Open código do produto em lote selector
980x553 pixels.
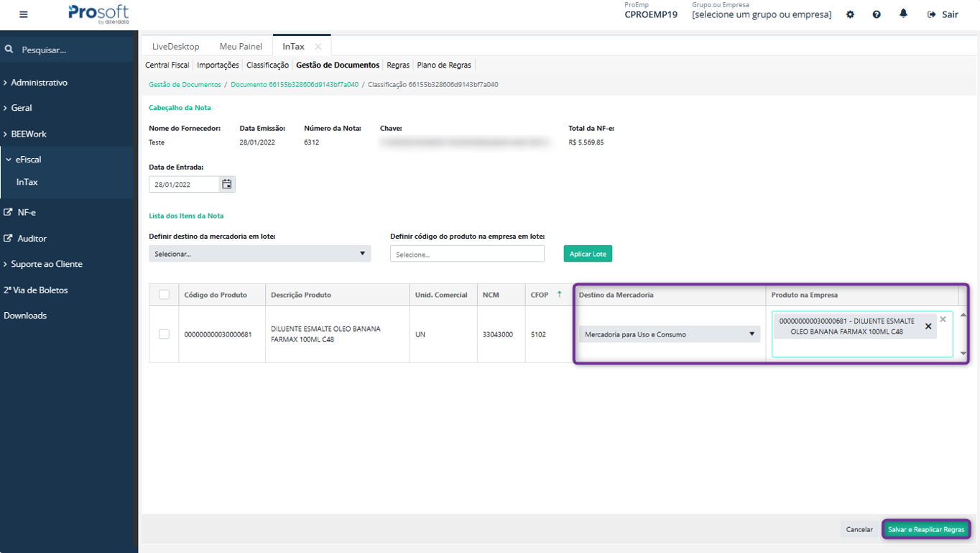[467, 254]
